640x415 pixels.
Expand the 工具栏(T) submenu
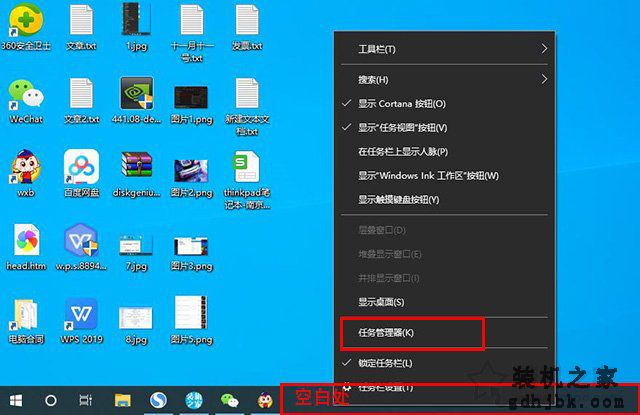tap(444, 49)
